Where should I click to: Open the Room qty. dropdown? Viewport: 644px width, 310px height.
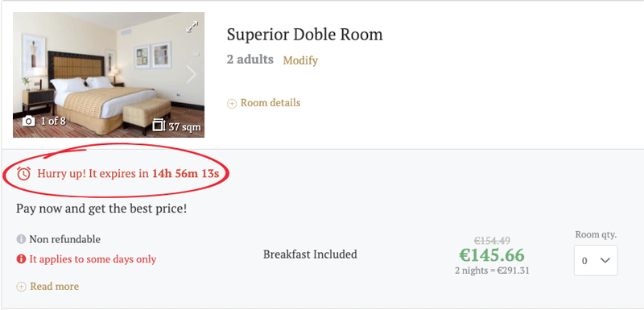pyautogui.click(x=596, y=260)
